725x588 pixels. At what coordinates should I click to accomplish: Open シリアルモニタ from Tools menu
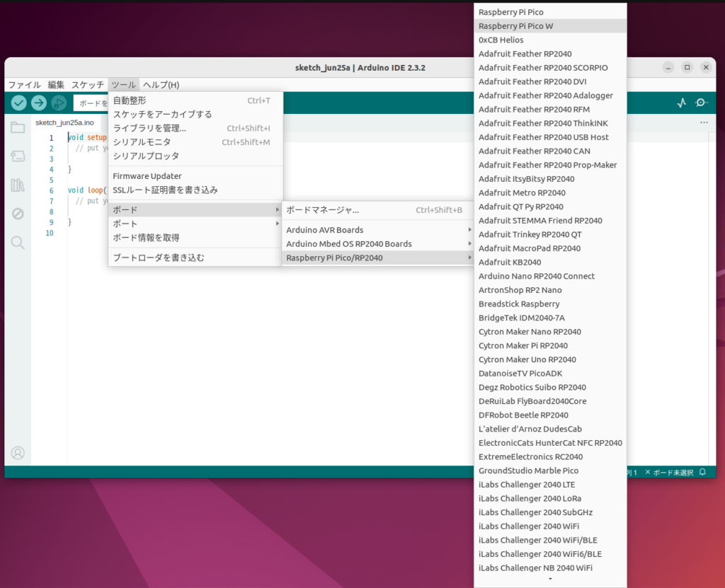click(x=195, y=142)
